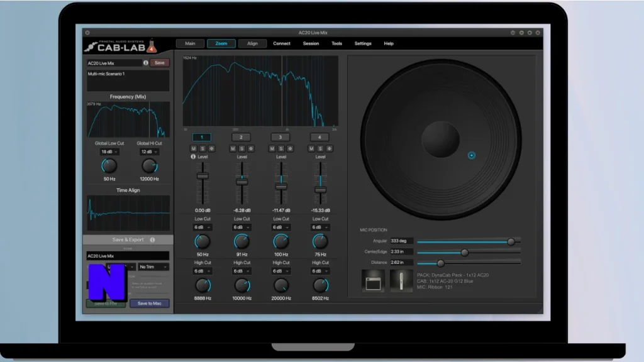The height and width of the screenshot is (362, 644).
Task: Select channel 4 button
Action: coord(319,138)
